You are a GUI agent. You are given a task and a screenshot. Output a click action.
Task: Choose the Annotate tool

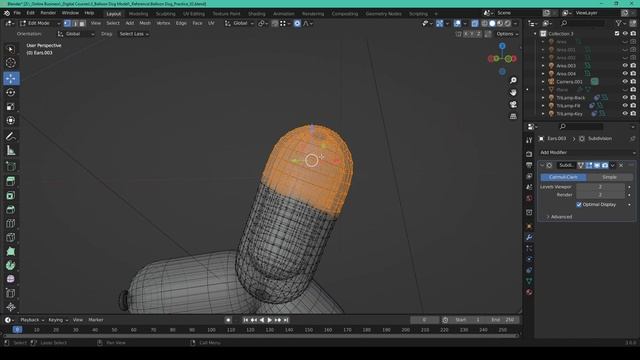11,137
